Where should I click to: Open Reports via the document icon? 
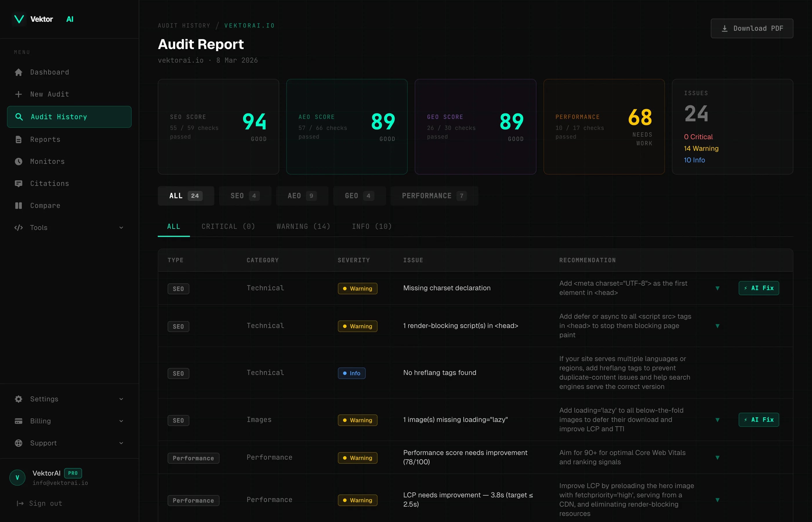(x=19, y=139)
